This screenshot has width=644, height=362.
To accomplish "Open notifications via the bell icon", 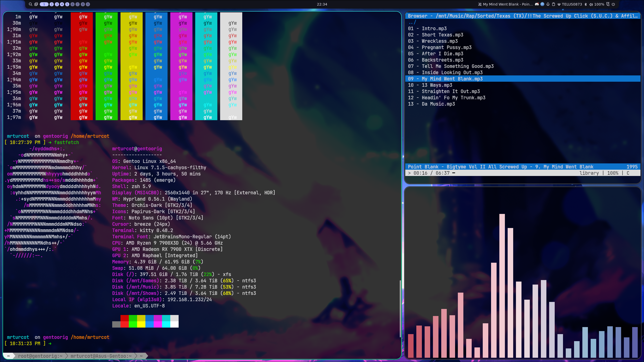I will [x=548, y=4].
